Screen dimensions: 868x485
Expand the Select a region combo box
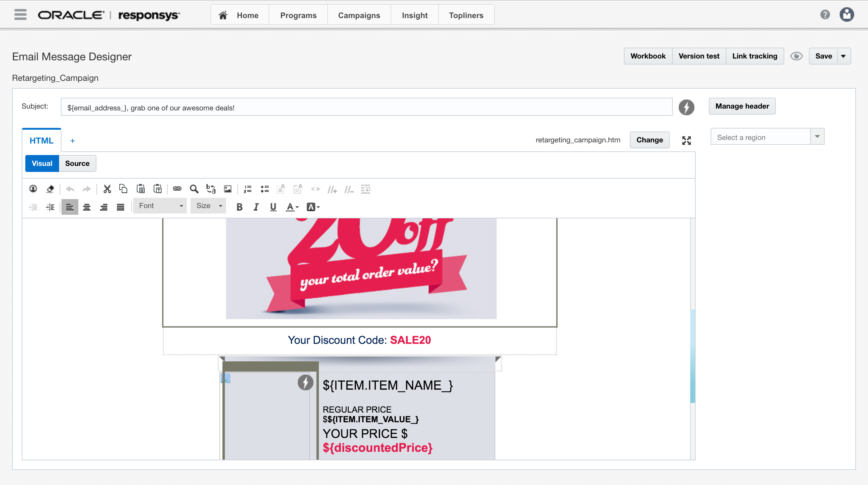pyautogui.click(x=817, y=137)
